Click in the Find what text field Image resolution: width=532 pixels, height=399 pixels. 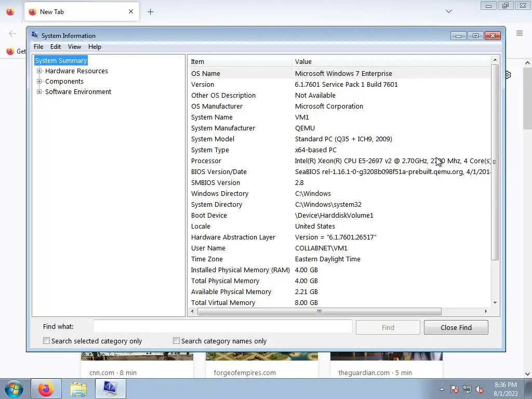coord(222,327)
